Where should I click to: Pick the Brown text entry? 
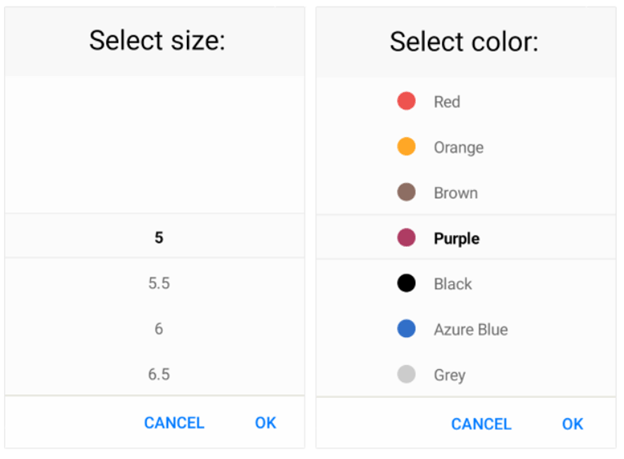[x=455, y=193]
